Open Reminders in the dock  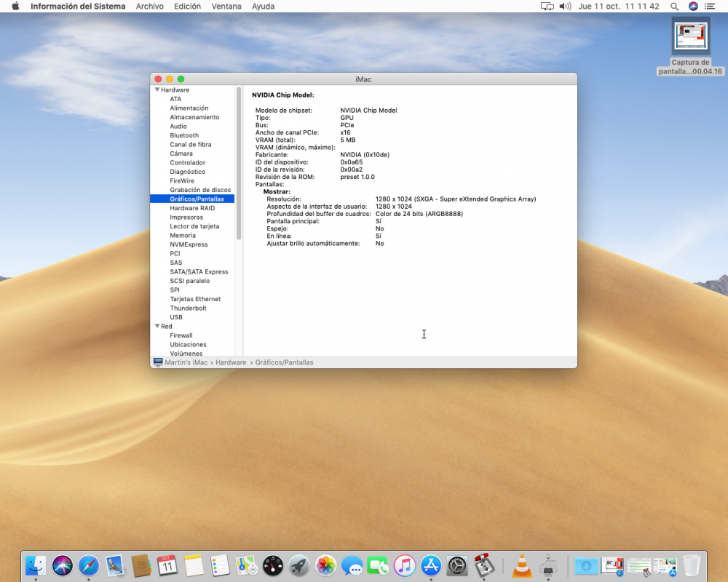[x=220, y=566]
